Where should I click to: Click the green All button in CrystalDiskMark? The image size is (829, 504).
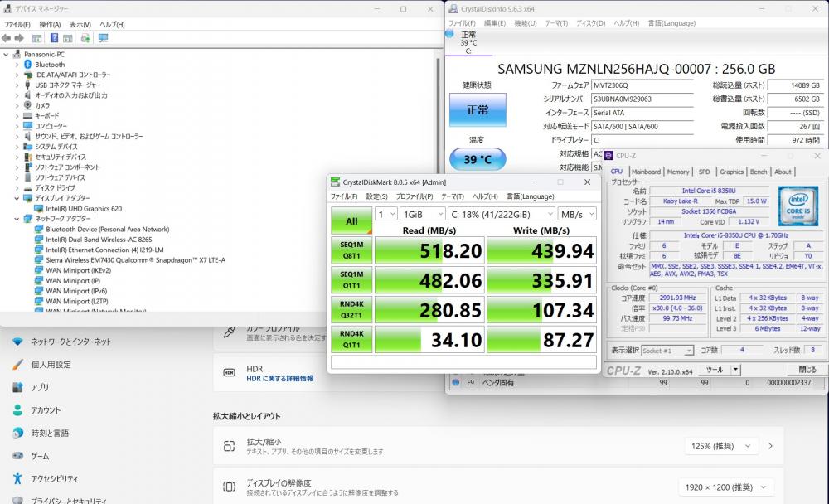click(x=351, y=220)
